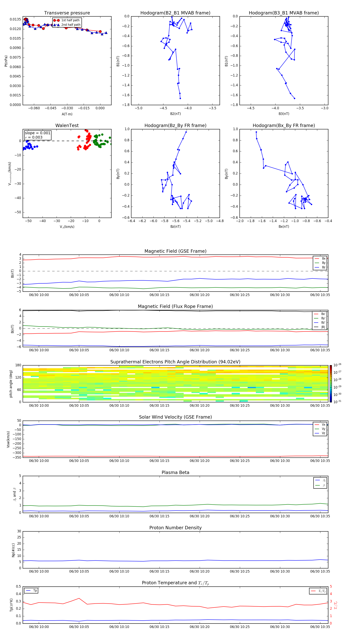The height and width of the screenshot is (644, 351).
Task: Click the red 'Te/Tp' right axis label
Action: click(x=336, y=605)
